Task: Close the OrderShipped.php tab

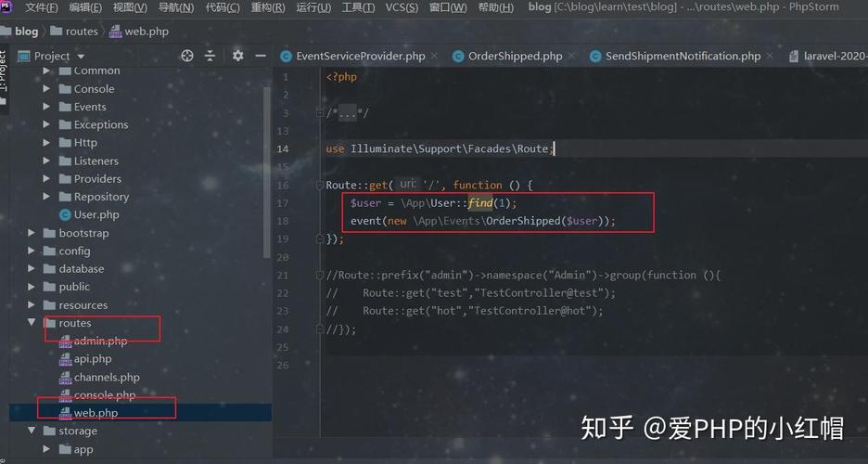Action: coord(572,56)
